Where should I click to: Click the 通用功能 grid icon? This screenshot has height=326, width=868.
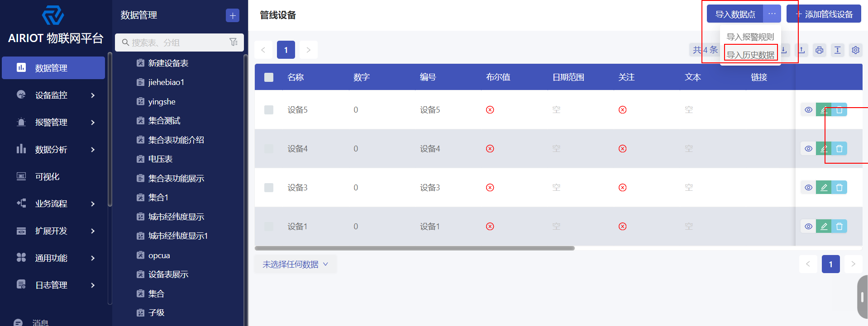pos(21,257)
